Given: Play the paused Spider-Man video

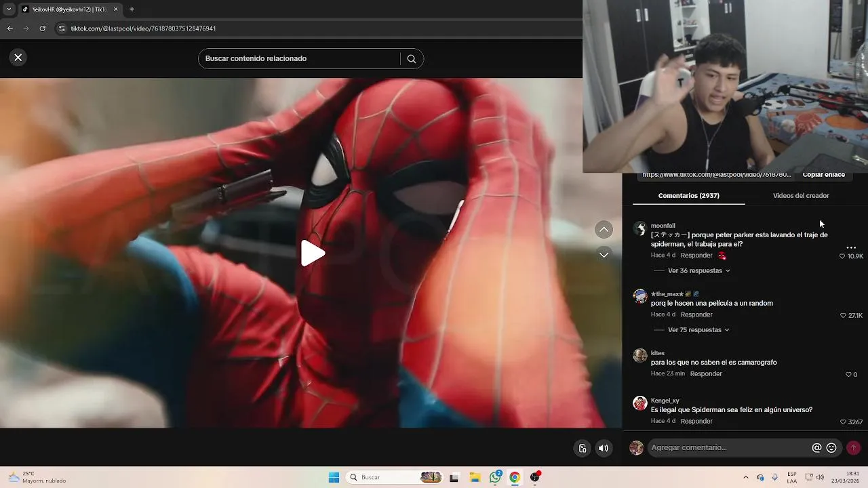Looking at the screenshot, I should [312, 253].
